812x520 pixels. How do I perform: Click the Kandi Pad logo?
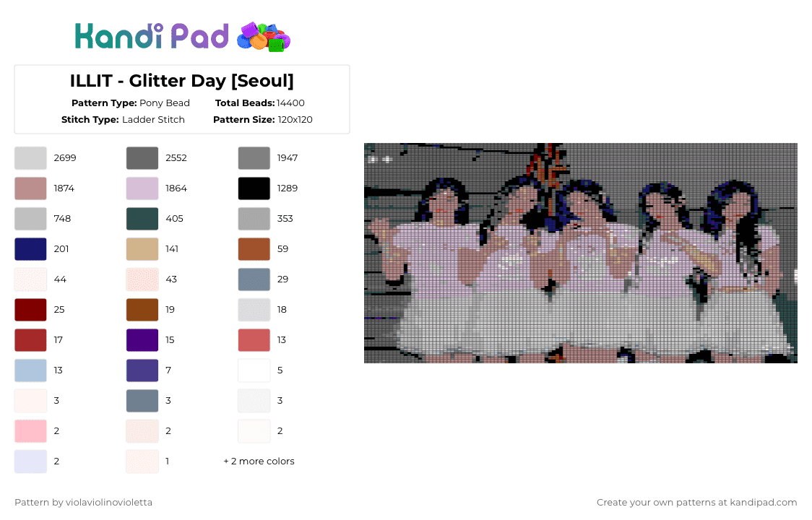click(x=182, y=37)
